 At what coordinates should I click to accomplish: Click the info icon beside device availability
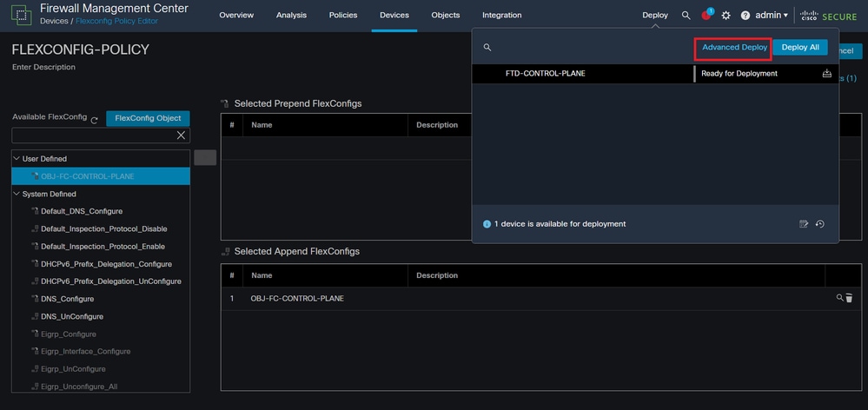[487, 224]
